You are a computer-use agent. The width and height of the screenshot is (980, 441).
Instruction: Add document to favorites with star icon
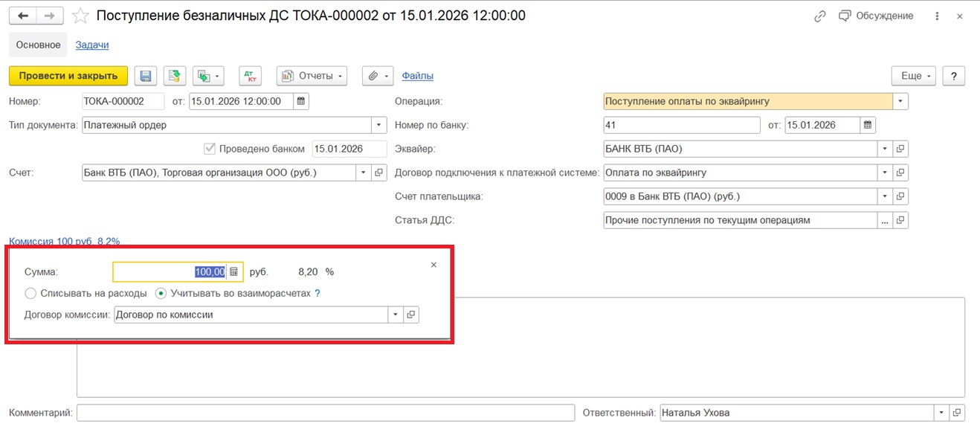(x=82, y=16)
